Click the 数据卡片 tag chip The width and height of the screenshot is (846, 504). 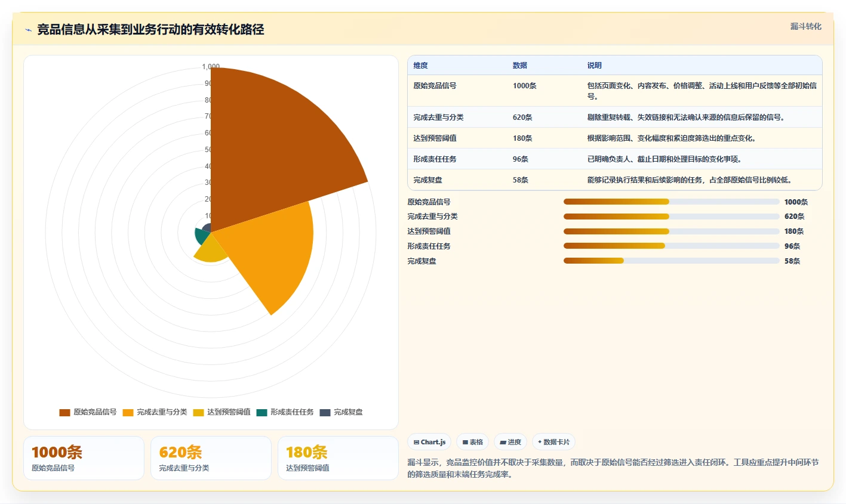click(x=553, y=442)
